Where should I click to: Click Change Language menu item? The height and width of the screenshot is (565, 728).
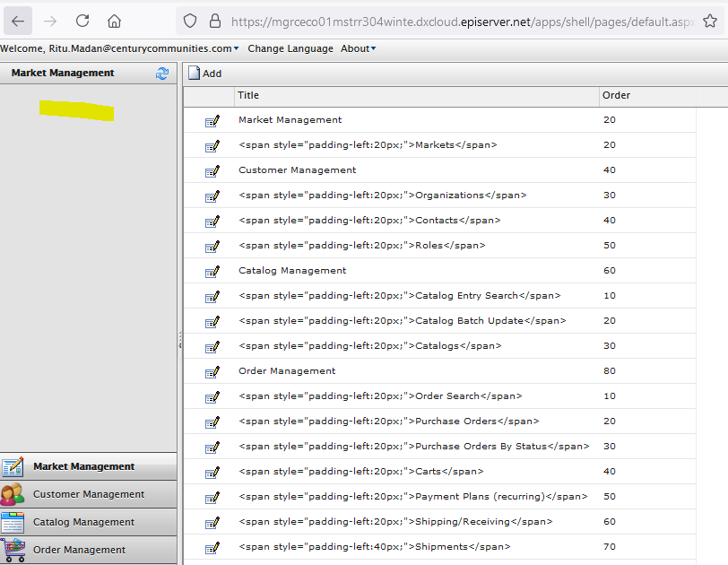click(x=290, y=48)
